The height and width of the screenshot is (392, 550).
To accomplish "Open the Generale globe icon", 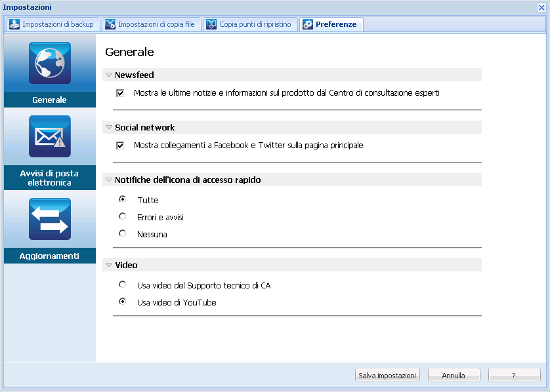I will [x=50, y=63].
